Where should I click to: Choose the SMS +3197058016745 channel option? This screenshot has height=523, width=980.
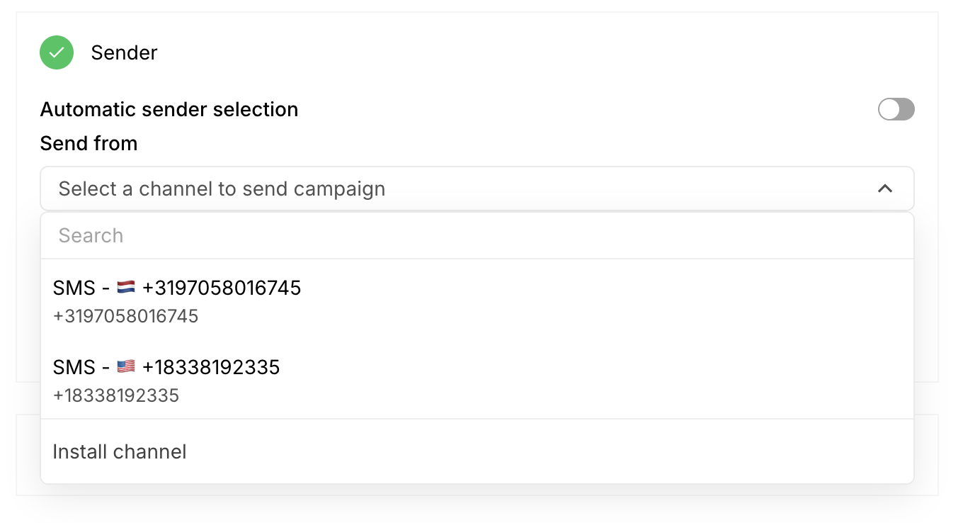coord(477,300)
